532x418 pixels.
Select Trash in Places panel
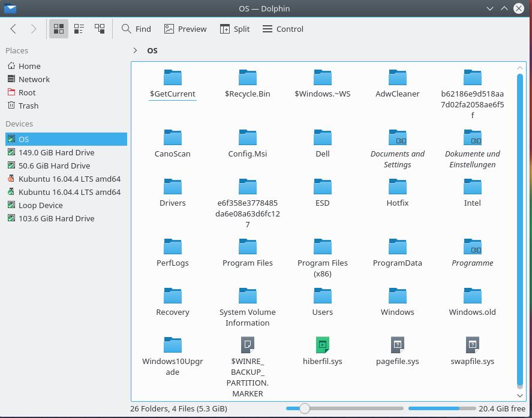coord(28,106)
